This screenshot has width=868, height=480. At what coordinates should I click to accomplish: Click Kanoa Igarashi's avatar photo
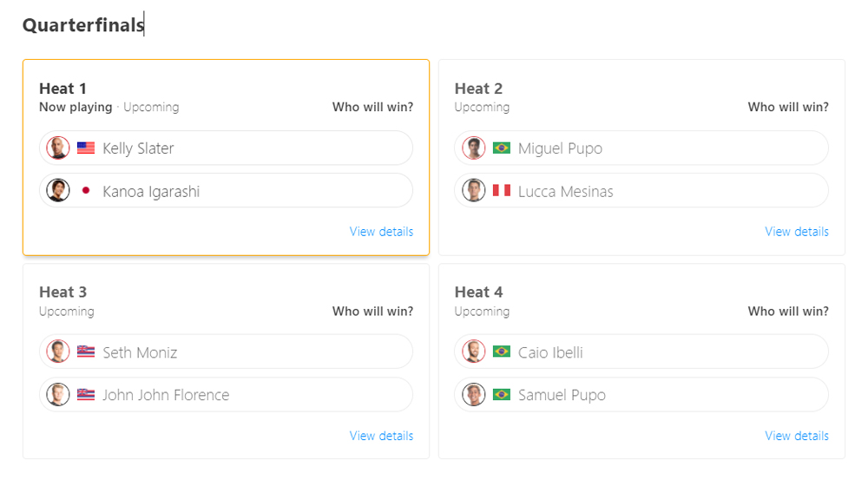pyautogui.click(x=58, y=190)
